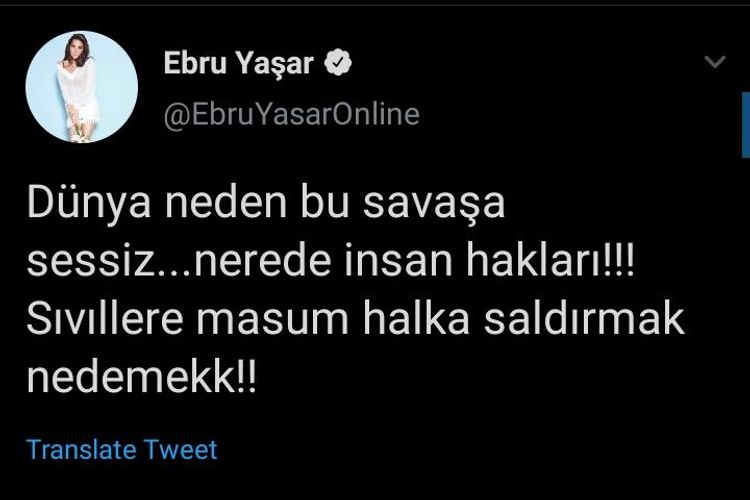Open Ebru Yaşar's profile picture

[82, 87]
